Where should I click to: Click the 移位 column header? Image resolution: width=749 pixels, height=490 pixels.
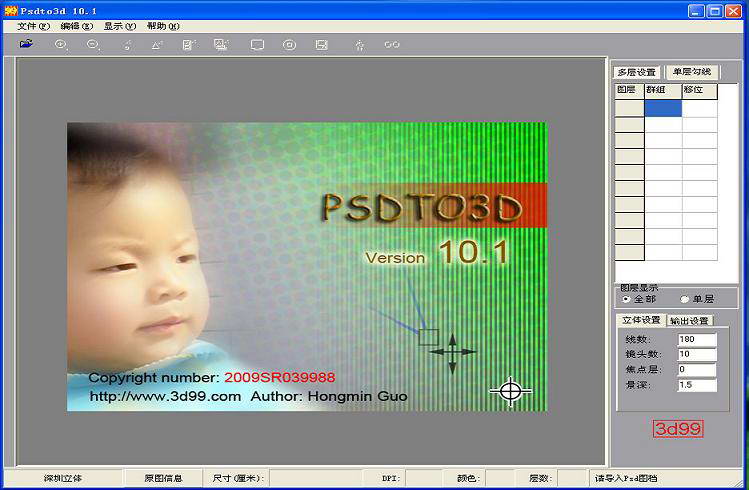click(700, 91)
